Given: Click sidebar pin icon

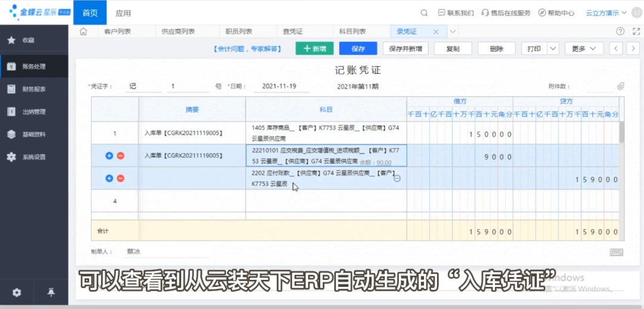Looking at the screenshot, I should [51, 292].
